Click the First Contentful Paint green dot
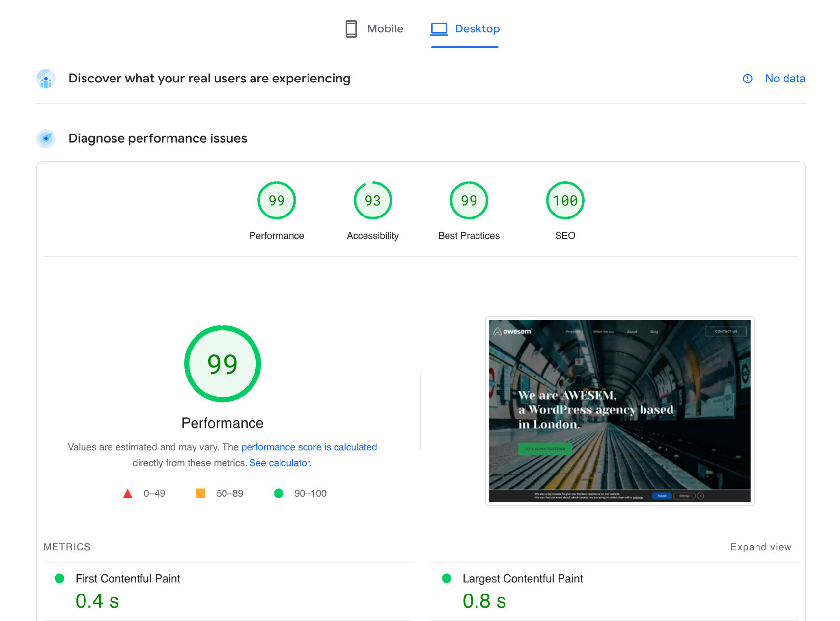The width and height of the screenshot is (840, 621). [x=59, y=578]
